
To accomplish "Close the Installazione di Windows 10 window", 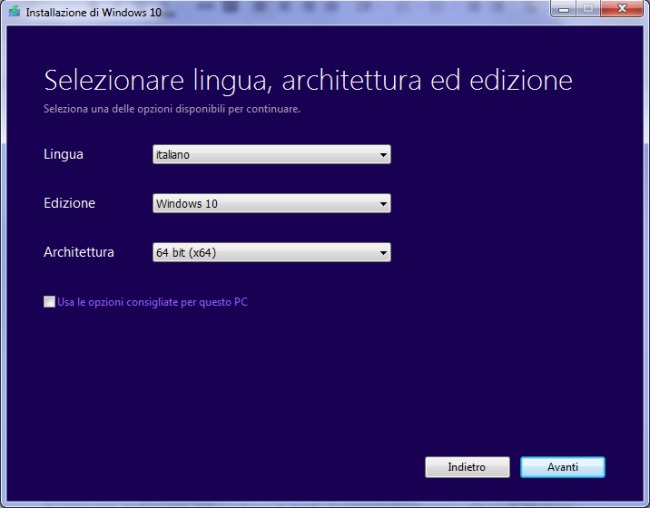I will [x=622, y=8].
